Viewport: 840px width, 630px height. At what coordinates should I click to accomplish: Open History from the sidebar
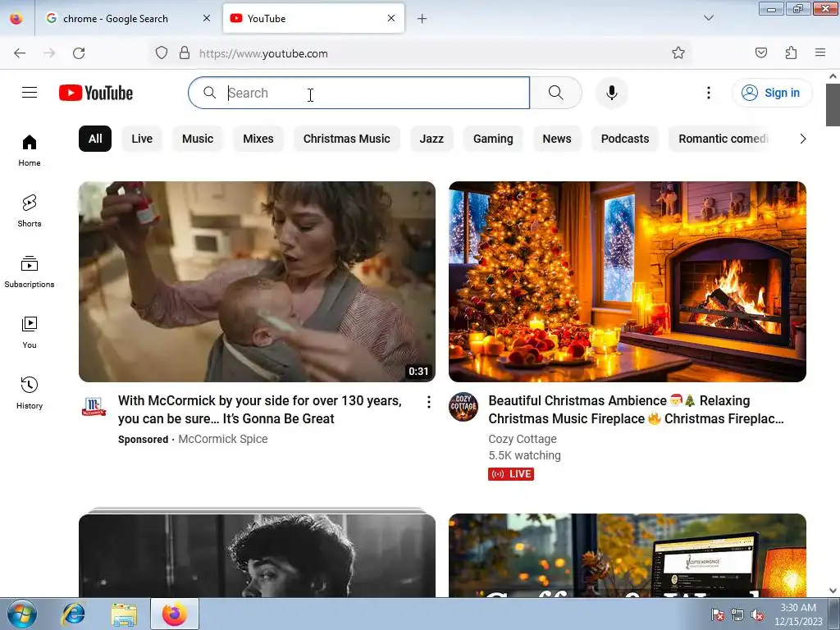[30, 393]
